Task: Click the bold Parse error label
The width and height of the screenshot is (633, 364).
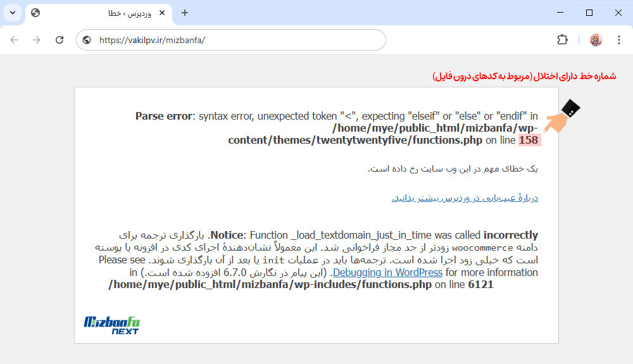Action: 163,116
